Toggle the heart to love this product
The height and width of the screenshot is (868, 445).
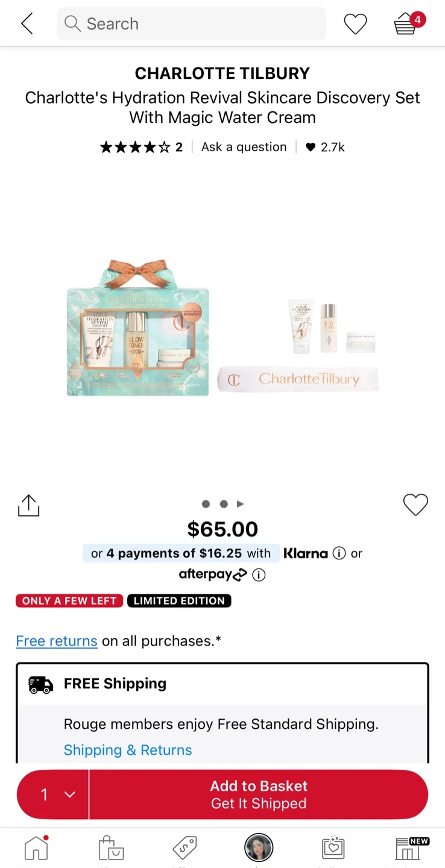click(x=415, y=505)
